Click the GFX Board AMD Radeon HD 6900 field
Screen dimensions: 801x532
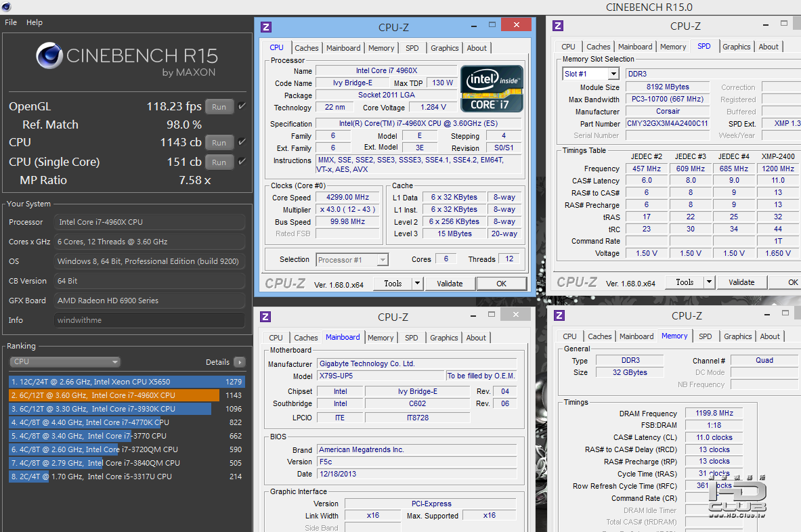coord(149,301)
